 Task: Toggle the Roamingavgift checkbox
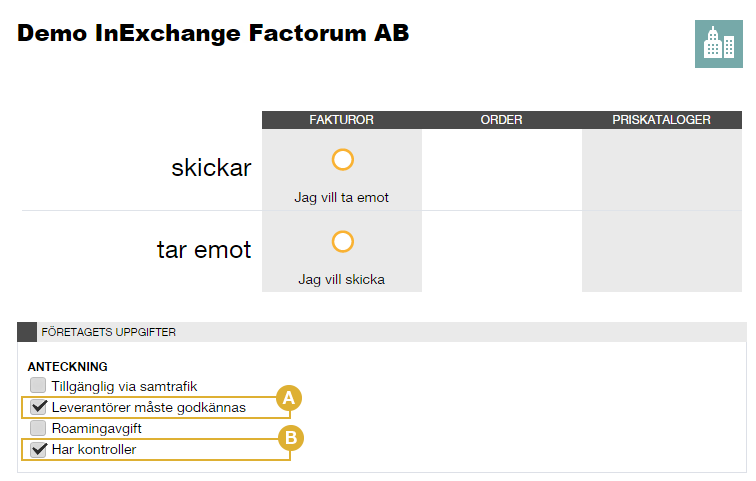[38, 428]
